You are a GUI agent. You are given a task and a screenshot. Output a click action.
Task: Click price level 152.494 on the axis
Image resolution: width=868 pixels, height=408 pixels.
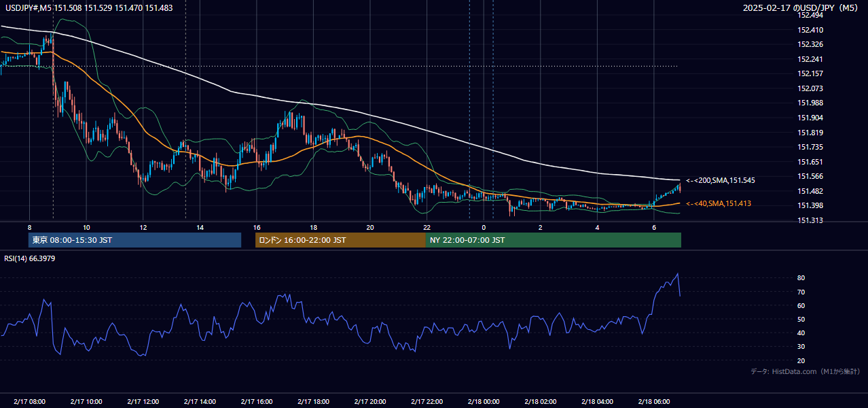[x=810, y=15]
